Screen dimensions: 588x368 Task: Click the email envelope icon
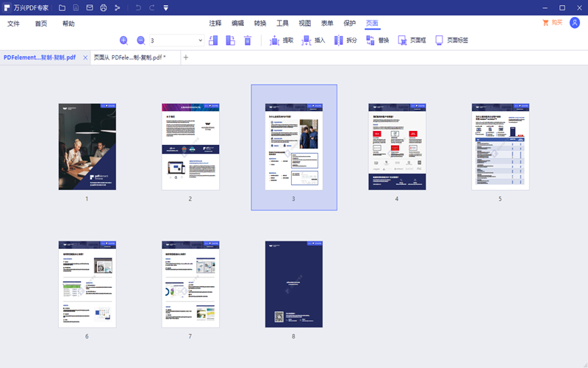click(x=90, y=7)
